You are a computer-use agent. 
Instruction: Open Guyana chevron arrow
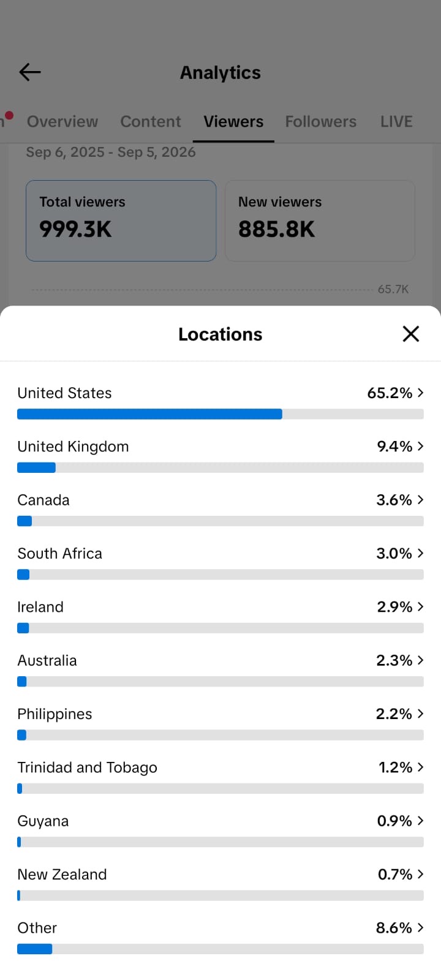point(420,821)
